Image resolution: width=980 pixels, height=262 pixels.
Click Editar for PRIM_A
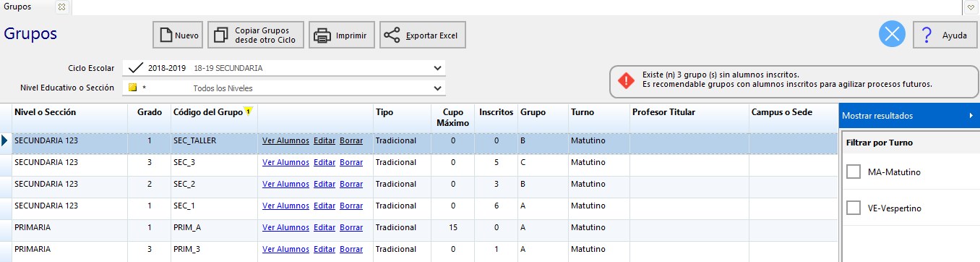(x=324, y=228)
